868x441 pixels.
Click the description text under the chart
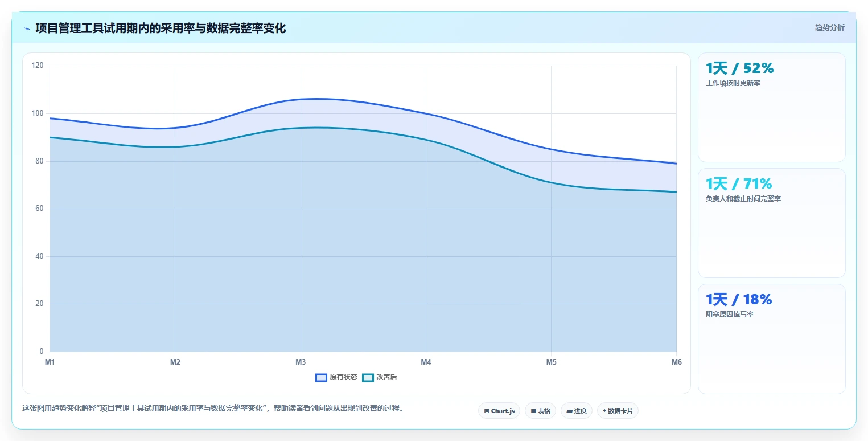(213, 409)
